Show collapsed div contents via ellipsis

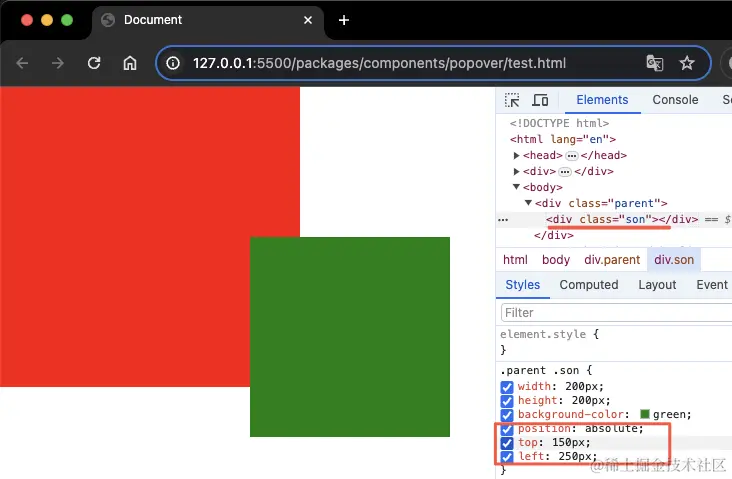tap(565, 172)
